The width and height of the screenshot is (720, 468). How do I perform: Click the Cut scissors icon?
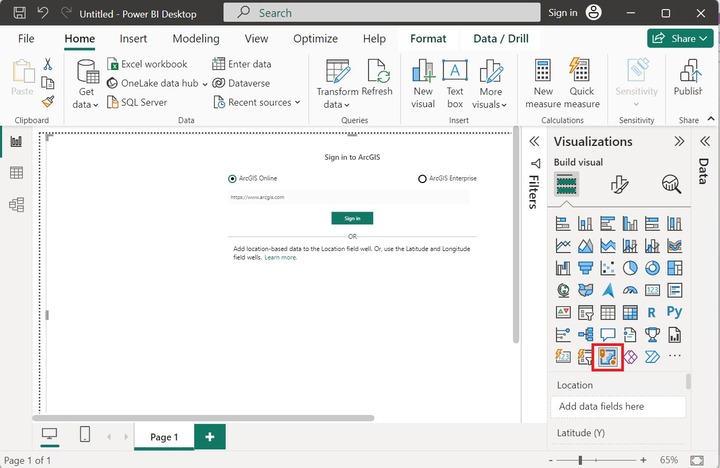pos(48,64)
